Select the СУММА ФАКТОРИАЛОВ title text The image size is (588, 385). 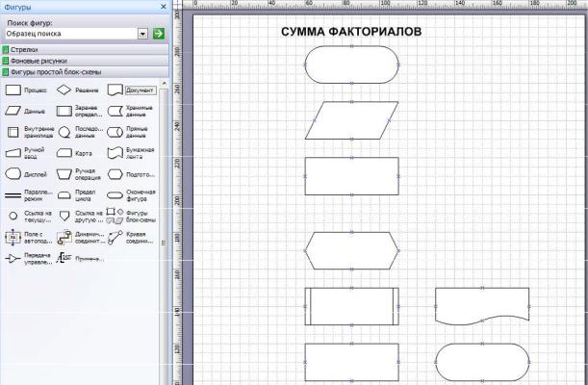click(351, 32)
